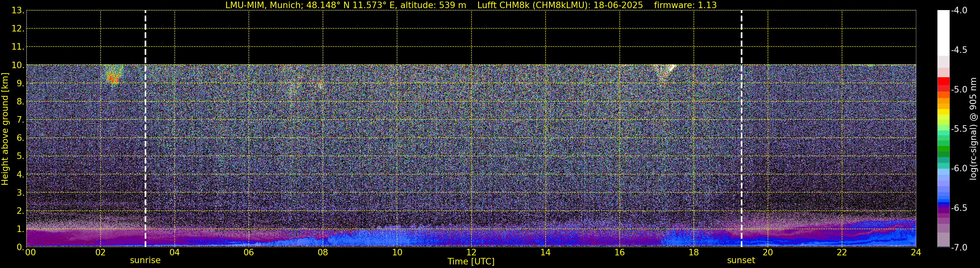This screenshot has width=980, height=268.
Task: Click time axis tick label 04
Action: pyautogui.click(x=175, y=252)
